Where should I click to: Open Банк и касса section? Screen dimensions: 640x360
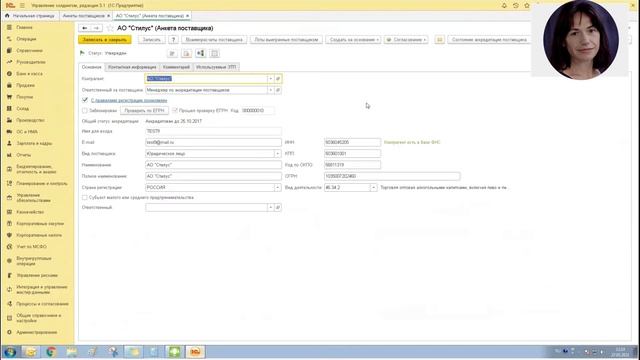click(x=29, y=74)
